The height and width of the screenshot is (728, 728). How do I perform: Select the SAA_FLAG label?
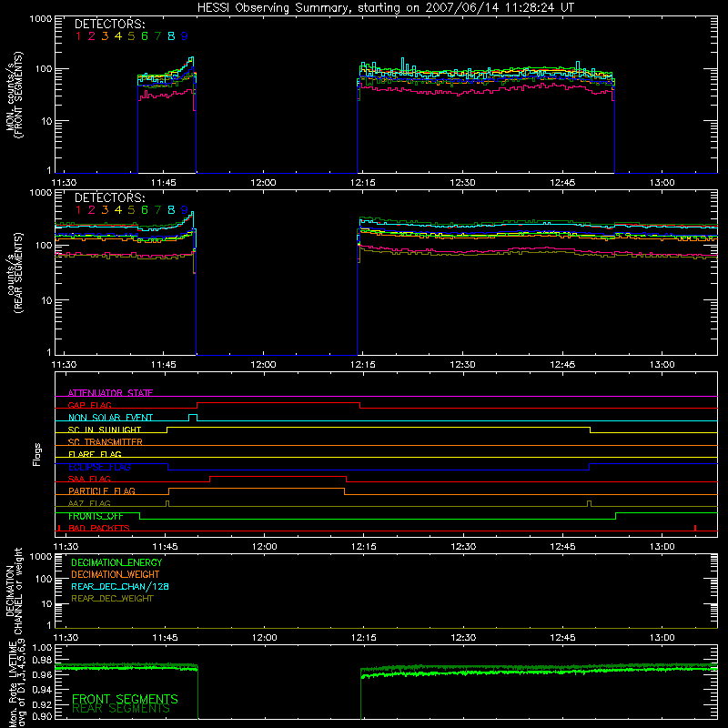coord(89,479)
